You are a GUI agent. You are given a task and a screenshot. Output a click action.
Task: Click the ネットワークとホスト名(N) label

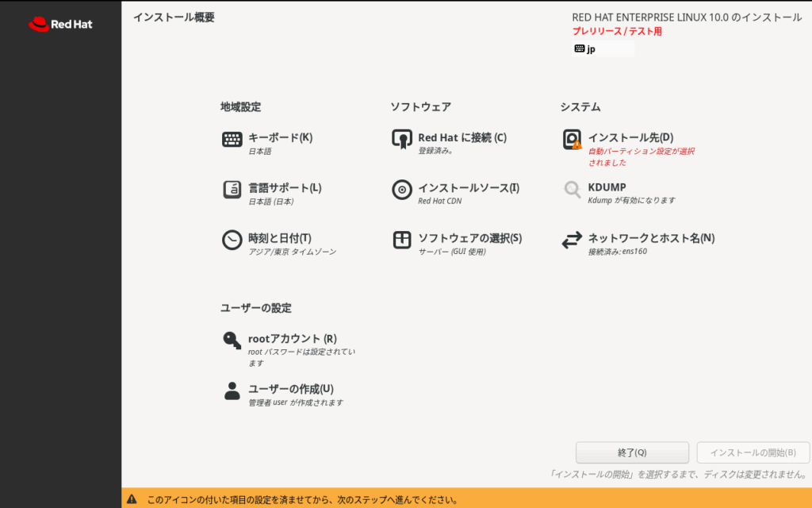point(651,238)
